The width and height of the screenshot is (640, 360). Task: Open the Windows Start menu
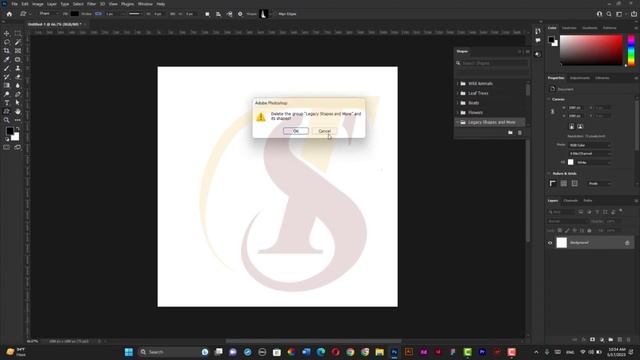click(129, 352)
